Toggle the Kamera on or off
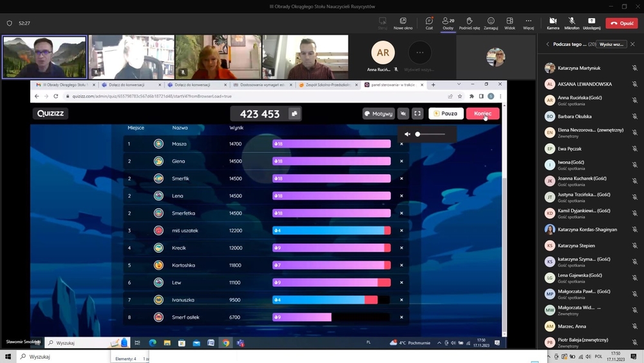Image resolution: width=644 pixels, height=363 pixels. pos(553,23)
